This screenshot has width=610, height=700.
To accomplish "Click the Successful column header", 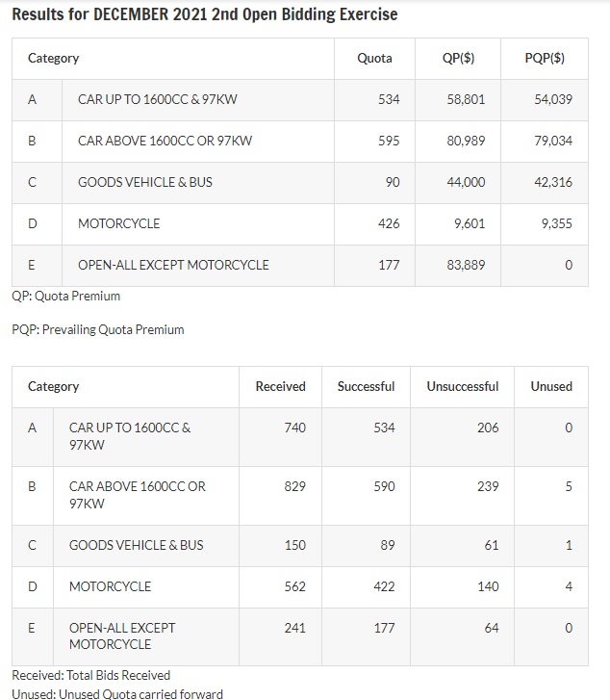I will (366, 387).
